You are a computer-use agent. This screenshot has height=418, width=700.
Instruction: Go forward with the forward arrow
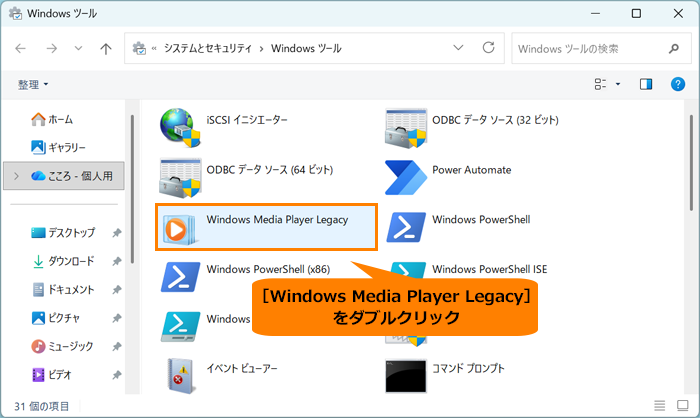(x=52, y=48)
